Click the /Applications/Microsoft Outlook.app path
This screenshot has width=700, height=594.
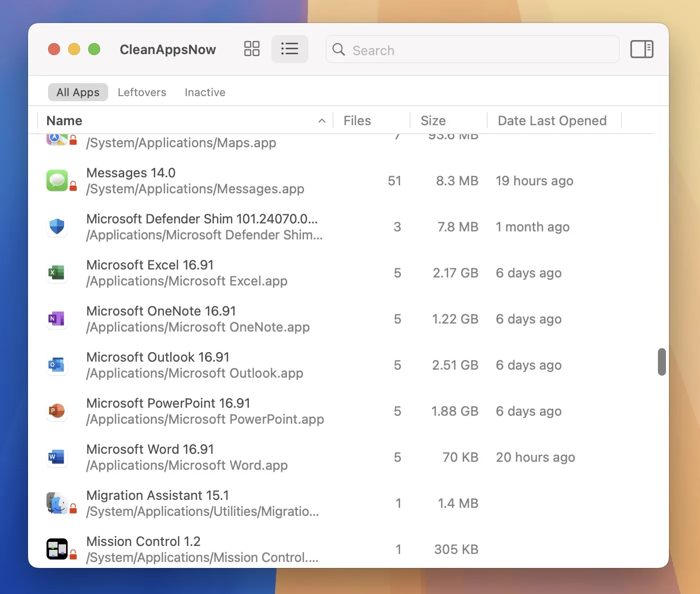[195, 373]
